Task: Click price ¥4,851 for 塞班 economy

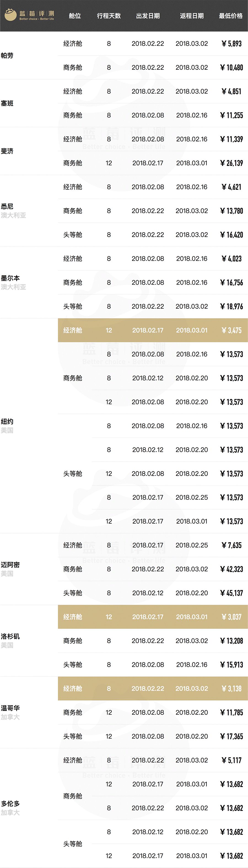Action: pos(231,91)
